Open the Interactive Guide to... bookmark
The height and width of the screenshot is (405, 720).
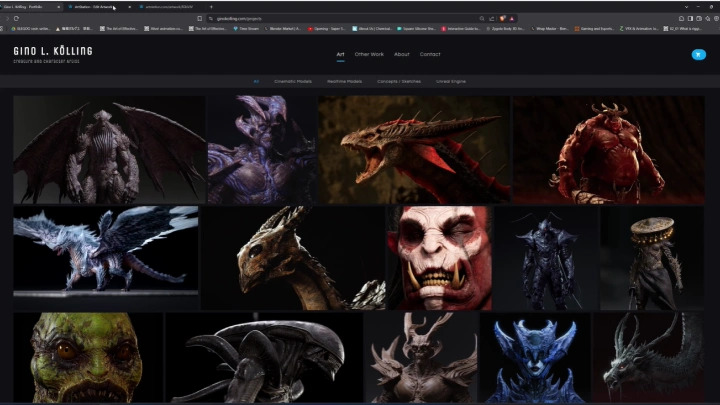[461, 28]
